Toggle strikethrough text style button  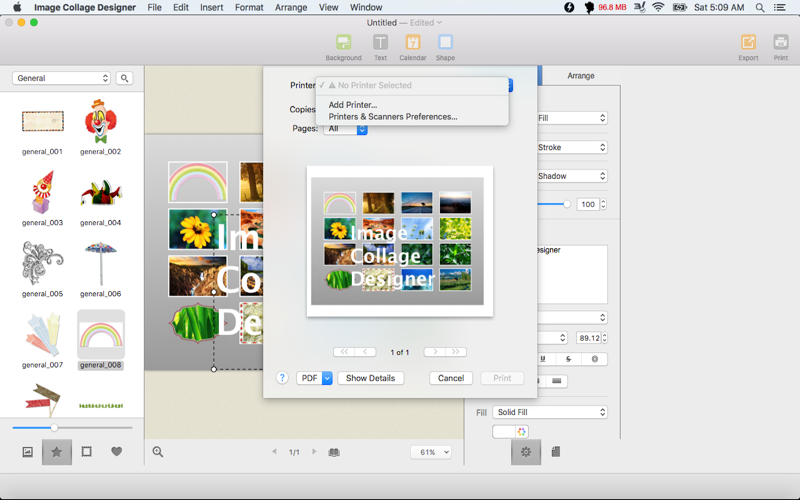point(568,358)
